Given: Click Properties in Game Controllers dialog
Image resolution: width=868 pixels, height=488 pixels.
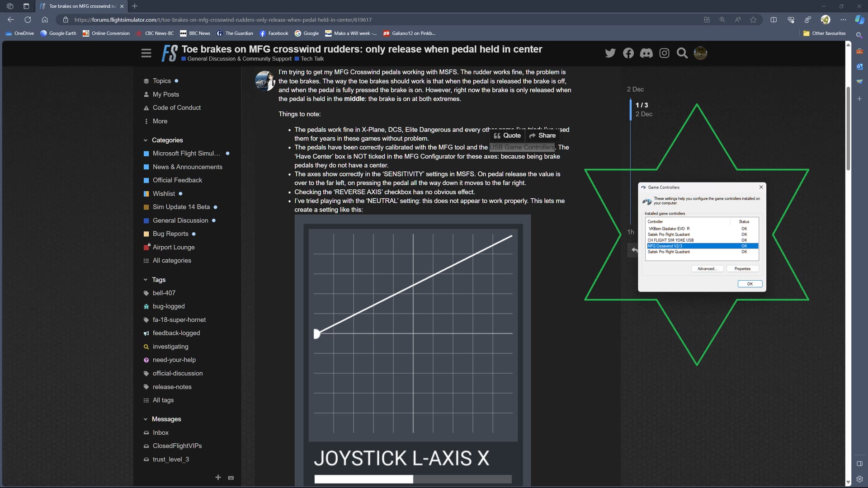Looking at the screenshot, I should 742,269.
